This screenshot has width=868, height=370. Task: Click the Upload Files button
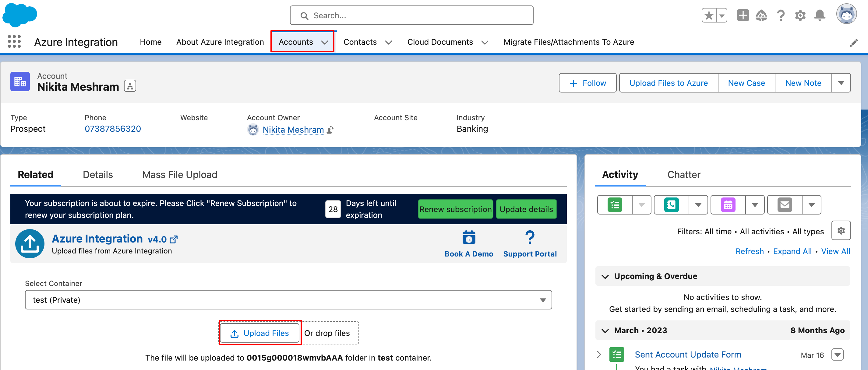259,333
